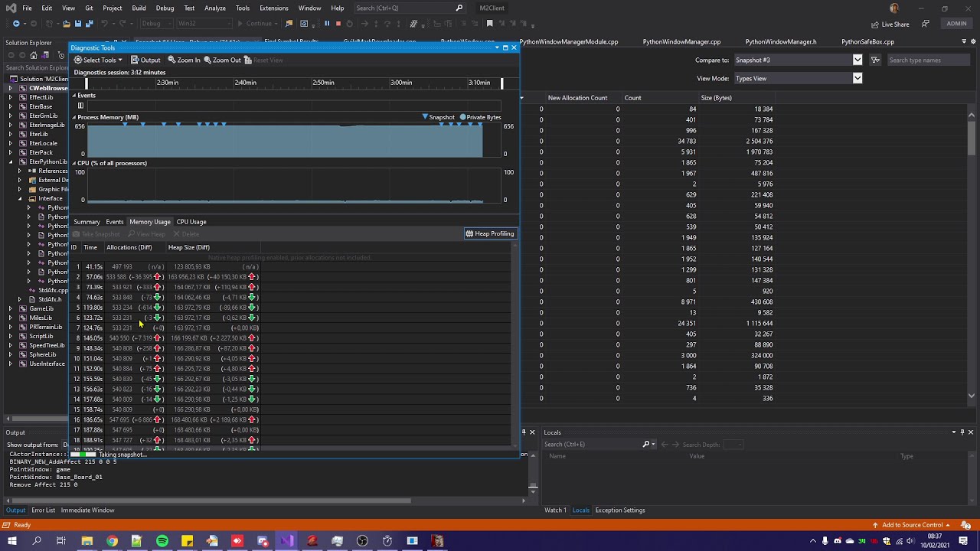Select the Memory Usage tab

tap(150, 222)
